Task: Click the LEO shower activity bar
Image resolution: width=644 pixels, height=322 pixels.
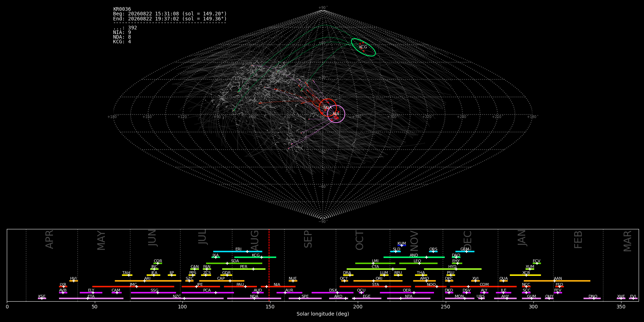Action: pyautogui.click(x=418, y=263)
